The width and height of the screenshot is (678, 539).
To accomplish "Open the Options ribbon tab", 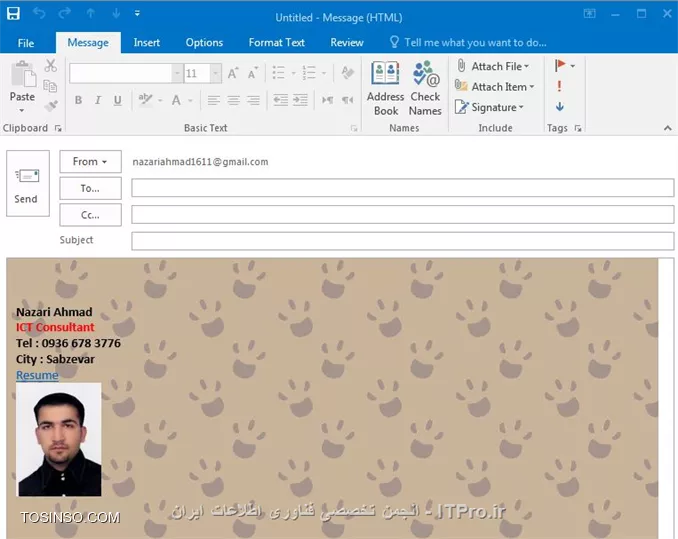I will (x=204, y=42).
